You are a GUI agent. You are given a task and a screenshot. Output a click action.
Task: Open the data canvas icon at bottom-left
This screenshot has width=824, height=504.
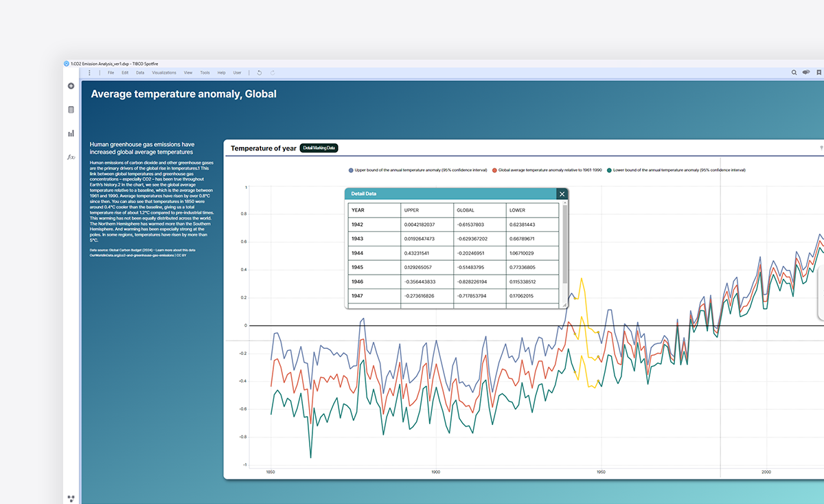click(x=71, y=498)
